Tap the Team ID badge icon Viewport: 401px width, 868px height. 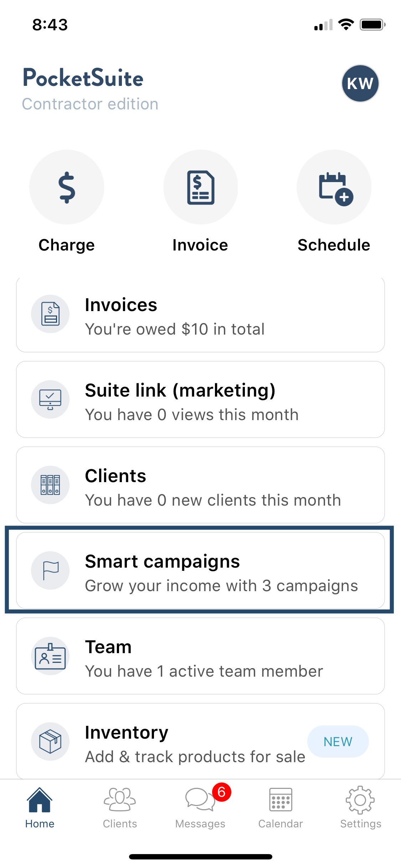[50, 656]
